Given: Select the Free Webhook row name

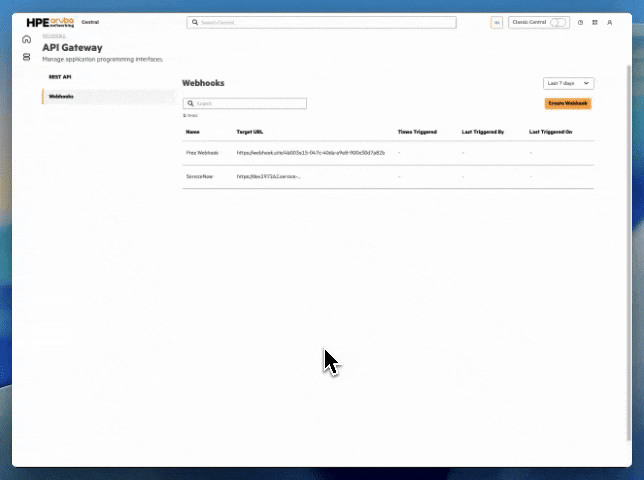Looking at the screenshot, I should 202,153.
